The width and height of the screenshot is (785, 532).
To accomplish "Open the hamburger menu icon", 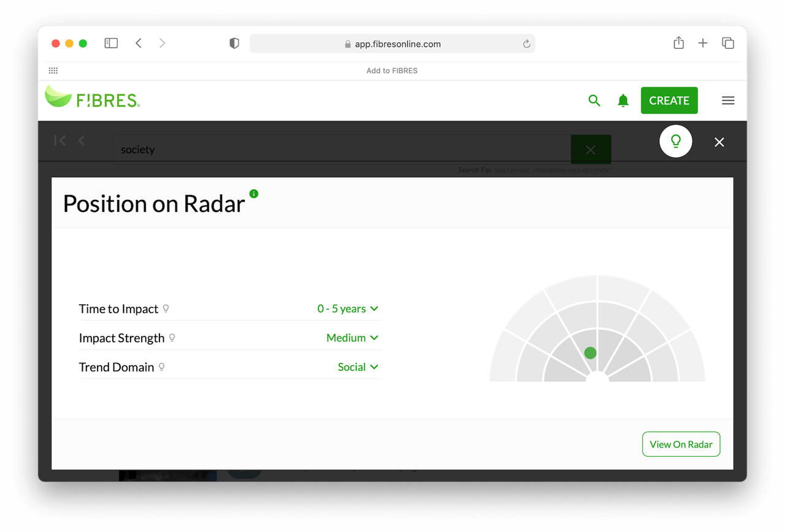I will pyautogui.click(x=728, y=101).
